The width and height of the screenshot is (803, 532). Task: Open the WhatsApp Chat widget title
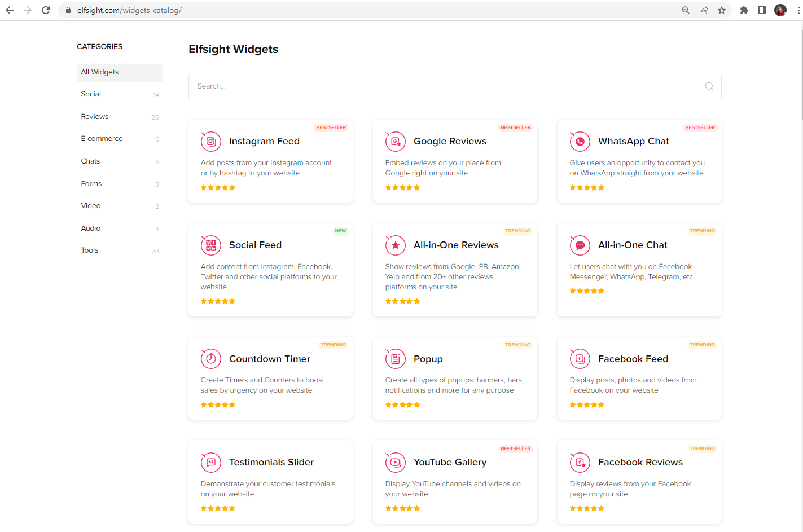click(633, 142)
